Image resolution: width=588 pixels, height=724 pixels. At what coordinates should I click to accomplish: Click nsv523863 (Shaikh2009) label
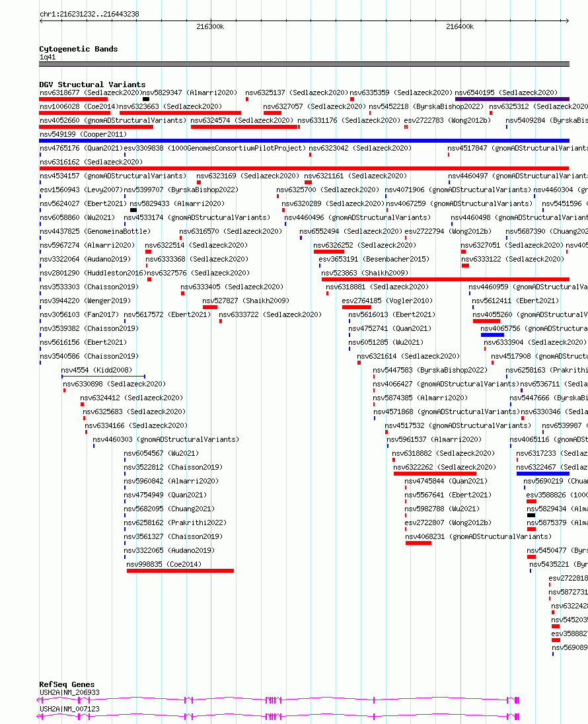pos(365,273)
